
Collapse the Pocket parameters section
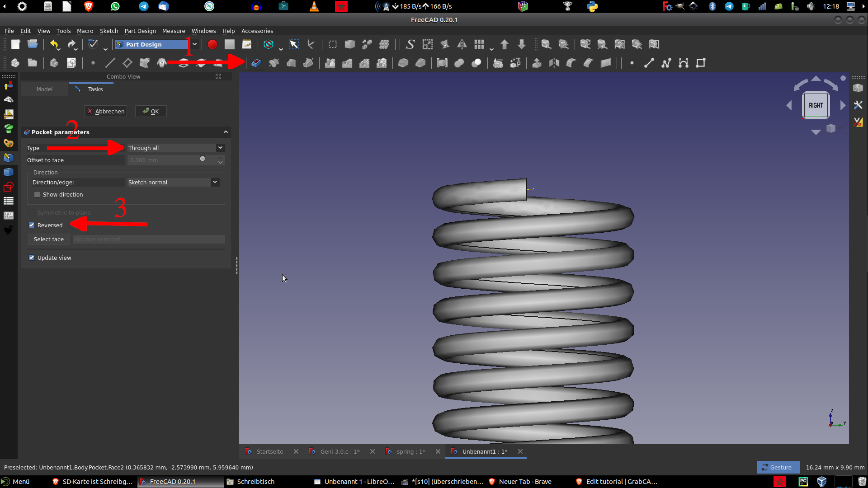pos(226,132)
